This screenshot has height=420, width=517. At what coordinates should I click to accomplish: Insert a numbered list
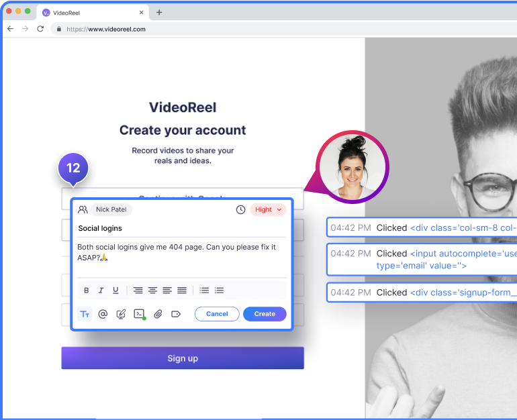pyautogui.click(x=219, y=291)
